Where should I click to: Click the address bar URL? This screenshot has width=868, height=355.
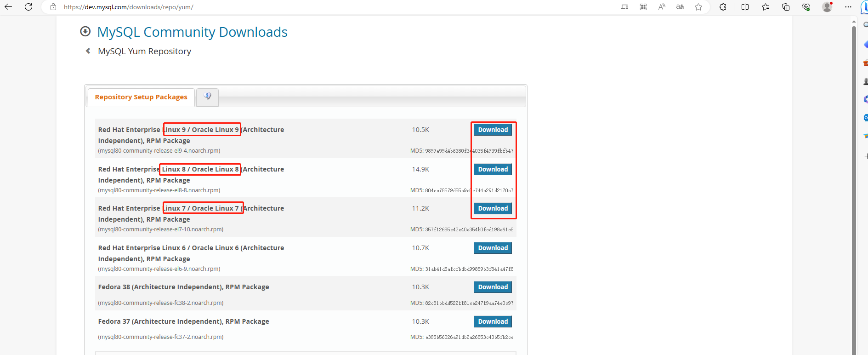pos(129,7)
